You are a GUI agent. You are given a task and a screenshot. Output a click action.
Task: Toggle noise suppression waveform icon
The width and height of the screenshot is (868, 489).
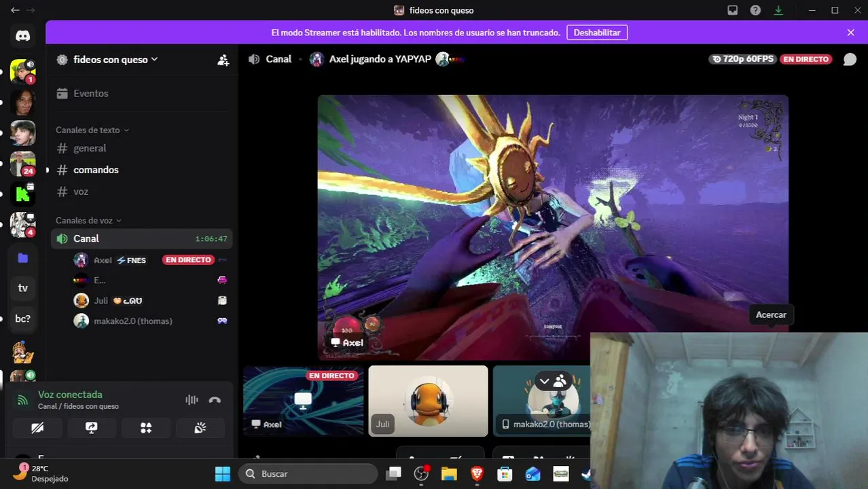[x=192, y=400]
